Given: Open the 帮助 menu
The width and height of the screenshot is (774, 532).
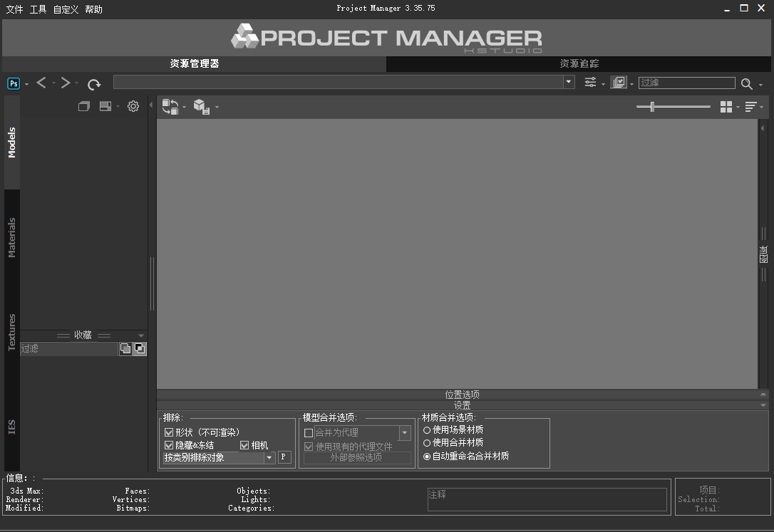Looking at the screenshot, I should point(93,9).
